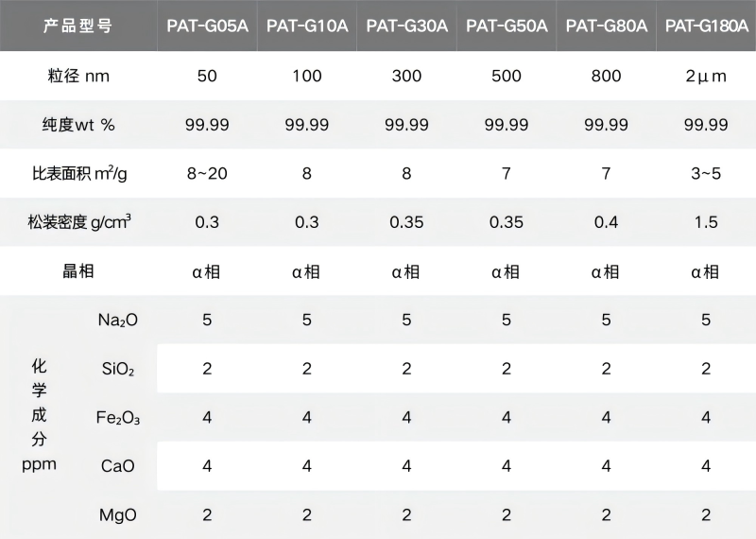Click the 产品型号 header cell
This screenshot has height=539, width=756.
click(77, 26)
